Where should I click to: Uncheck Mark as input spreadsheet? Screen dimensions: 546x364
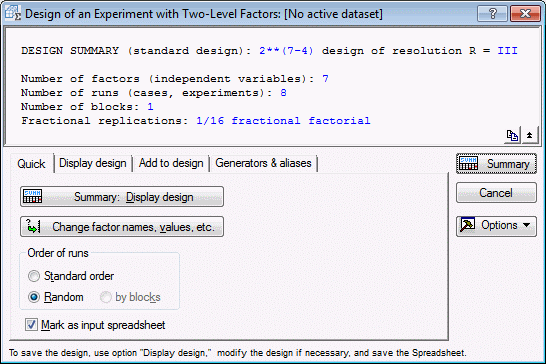[31, 325]
